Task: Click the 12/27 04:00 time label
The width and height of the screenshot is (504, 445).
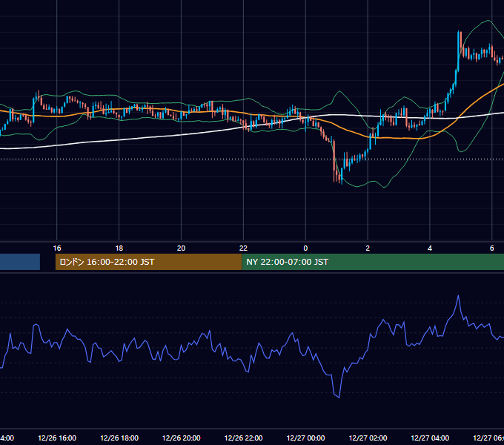Action: pos(430,438)
